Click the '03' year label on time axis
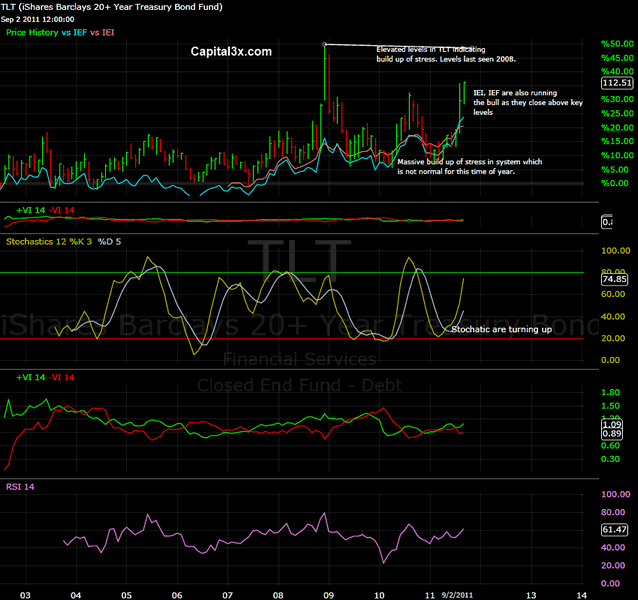The height and width of the screenshot is (600, 638). [24, 593]
